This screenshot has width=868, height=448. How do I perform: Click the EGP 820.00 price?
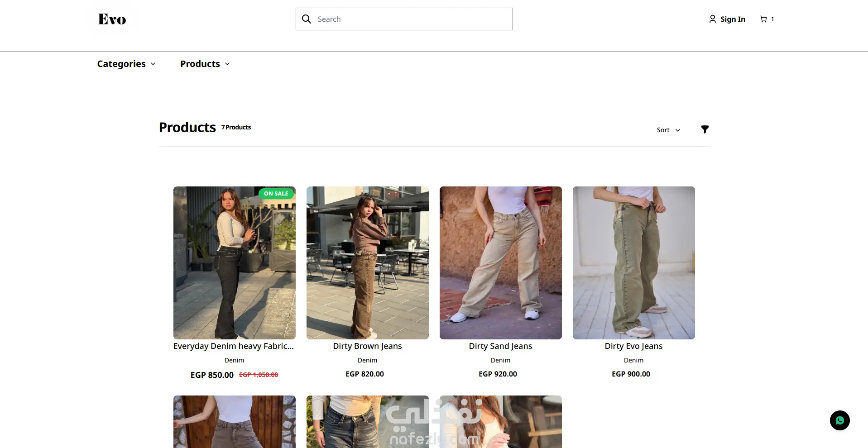pos(365,374)
